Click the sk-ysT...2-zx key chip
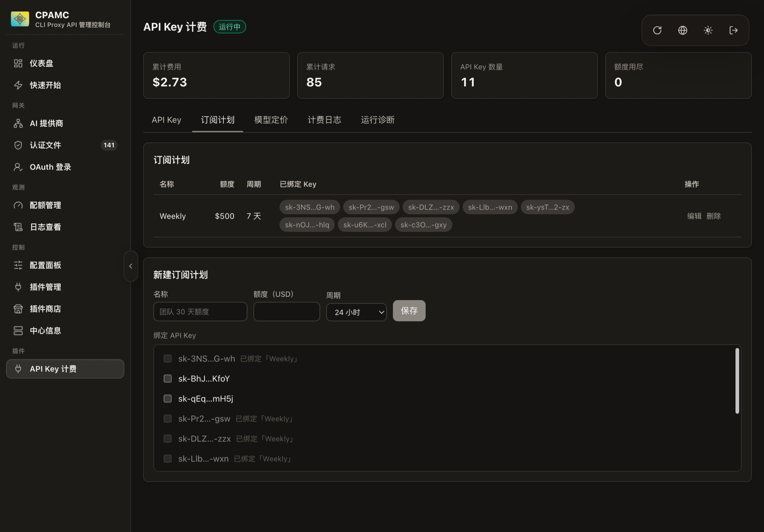 click(x=548, y=207)
